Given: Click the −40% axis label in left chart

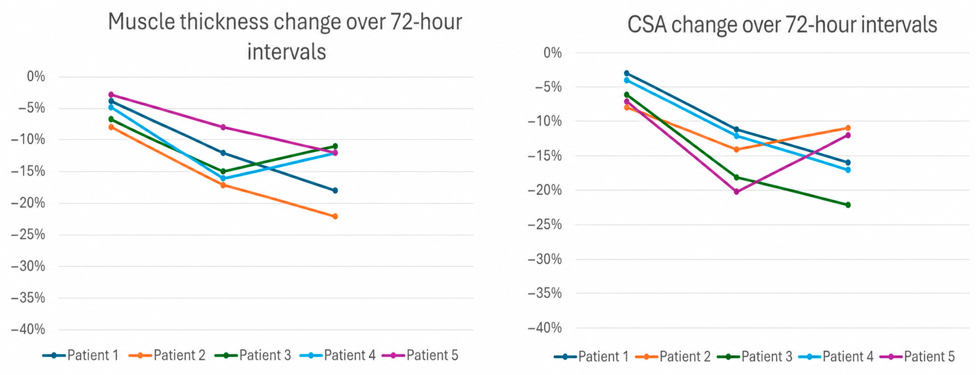Looking at the screenshot, I should 28,329.
